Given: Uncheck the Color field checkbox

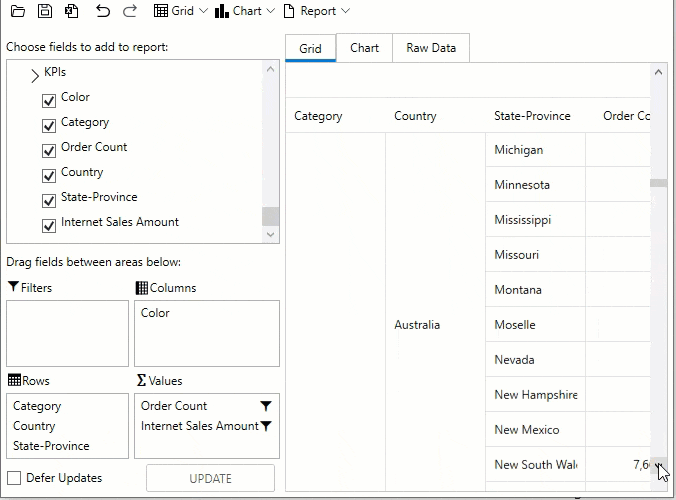Looking at the screenshot, I should 49,99.
